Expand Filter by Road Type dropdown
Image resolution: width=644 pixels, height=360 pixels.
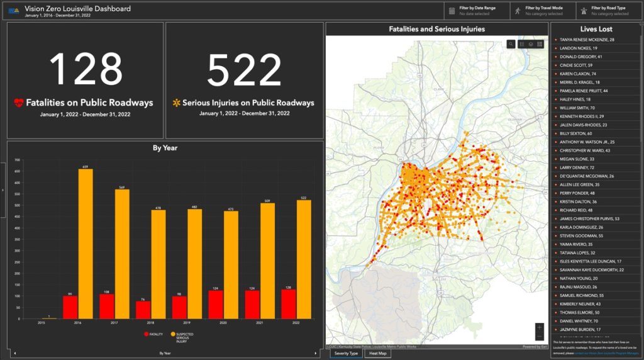609,11
